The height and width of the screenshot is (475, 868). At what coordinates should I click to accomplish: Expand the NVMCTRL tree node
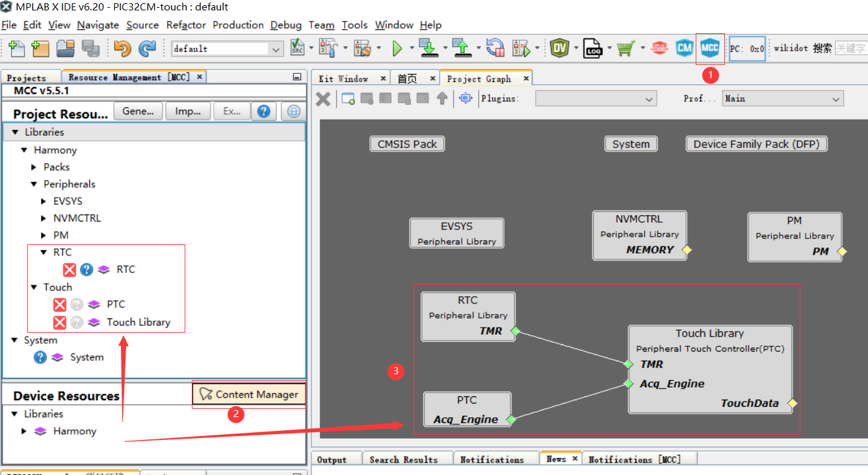[x=44, y=218]
